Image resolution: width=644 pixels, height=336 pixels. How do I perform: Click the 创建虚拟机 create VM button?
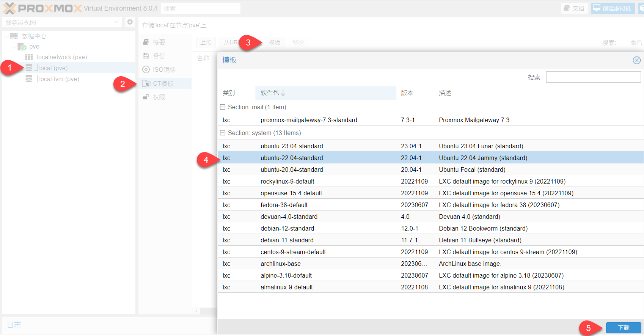[x=613, y=8]
